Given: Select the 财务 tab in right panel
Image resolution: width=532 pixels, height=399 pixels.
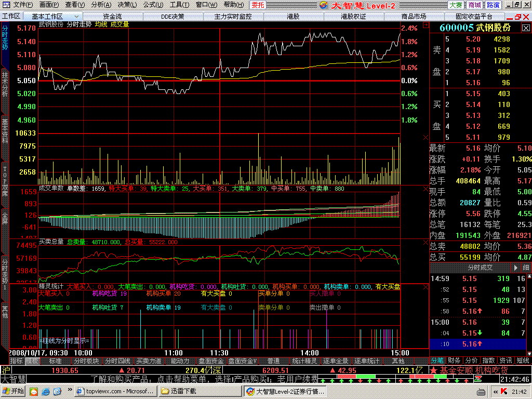Looking at the screenshot, I should point(454,361).
